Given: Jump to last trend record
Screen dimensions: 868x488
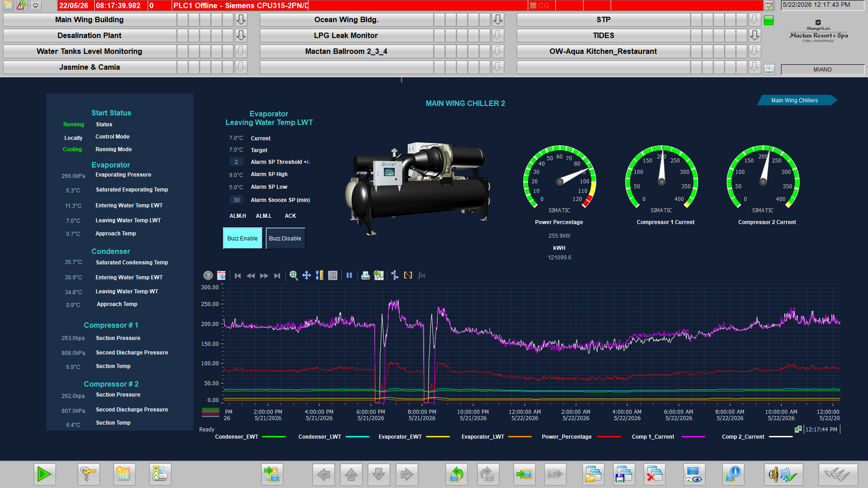Looking at the screenshot, I should (x=277, y=275).
